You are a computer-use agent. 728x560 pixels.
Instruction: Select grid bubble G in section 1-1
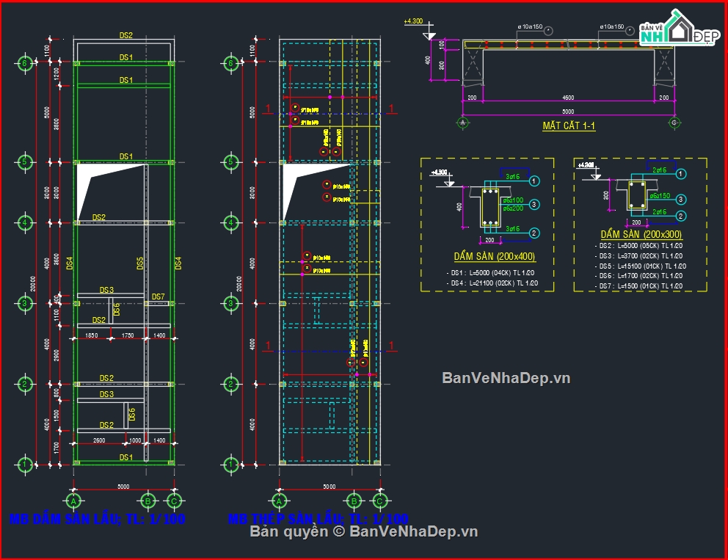(674, 123)
